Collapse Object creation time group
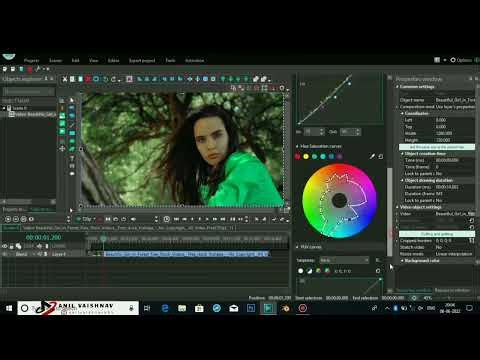 click(x=402, y=154)
